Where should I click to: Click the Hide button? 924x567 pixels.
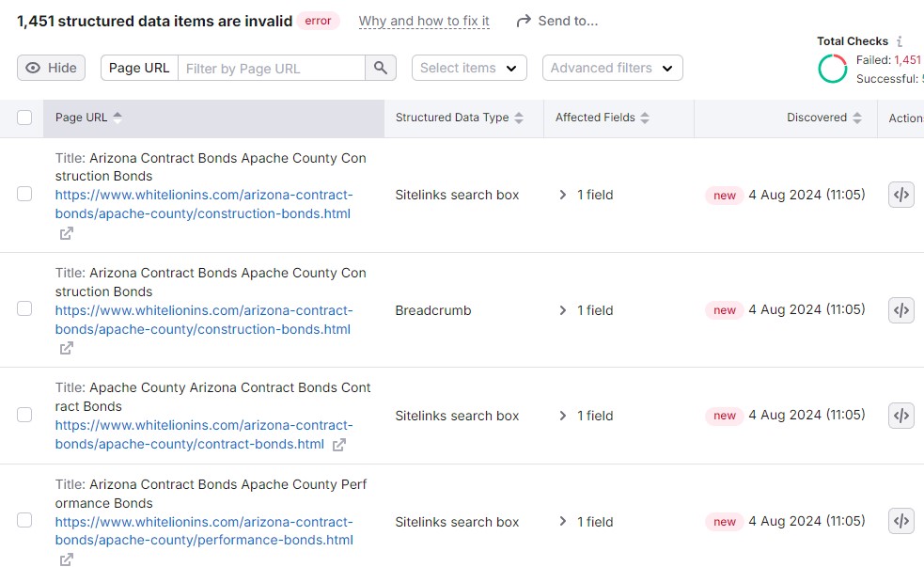point(50,67)
